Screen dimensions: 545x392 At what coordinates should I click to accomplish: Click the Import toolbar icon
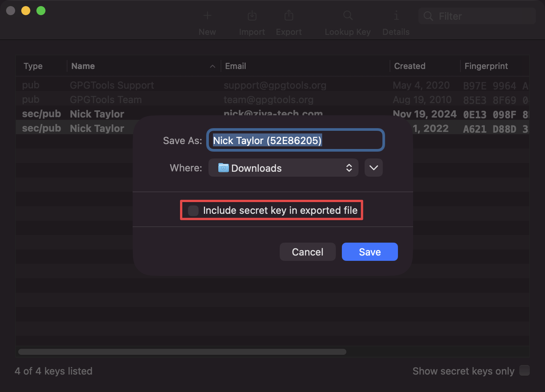(252, 16)
